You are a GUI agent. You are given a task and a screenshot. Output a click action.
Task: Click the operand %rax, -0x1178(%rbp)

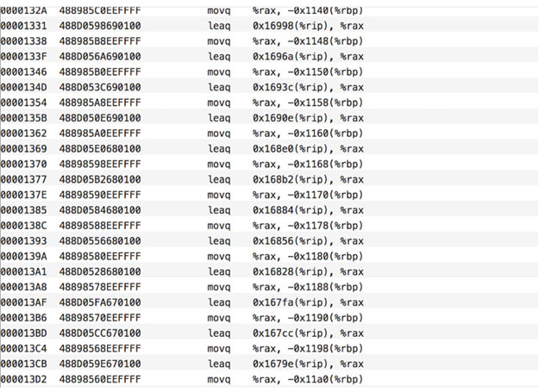pyautogui.click(x=308, y=226)
